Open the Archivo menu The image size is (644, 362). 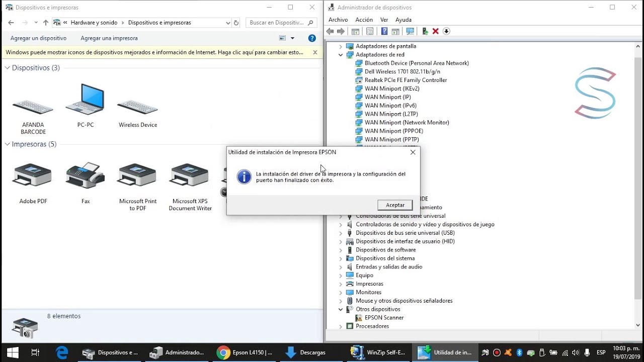(x=338, y=20)
